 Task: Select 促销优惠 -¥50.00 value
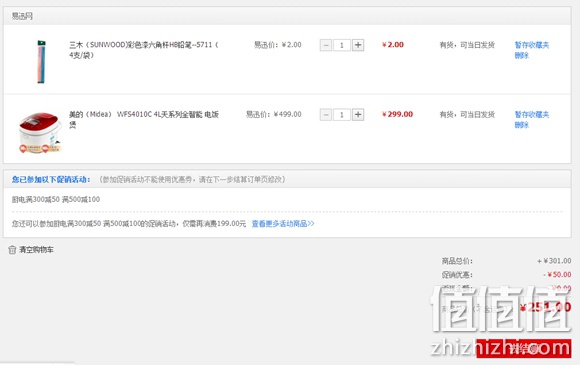[x=557, y=274]
